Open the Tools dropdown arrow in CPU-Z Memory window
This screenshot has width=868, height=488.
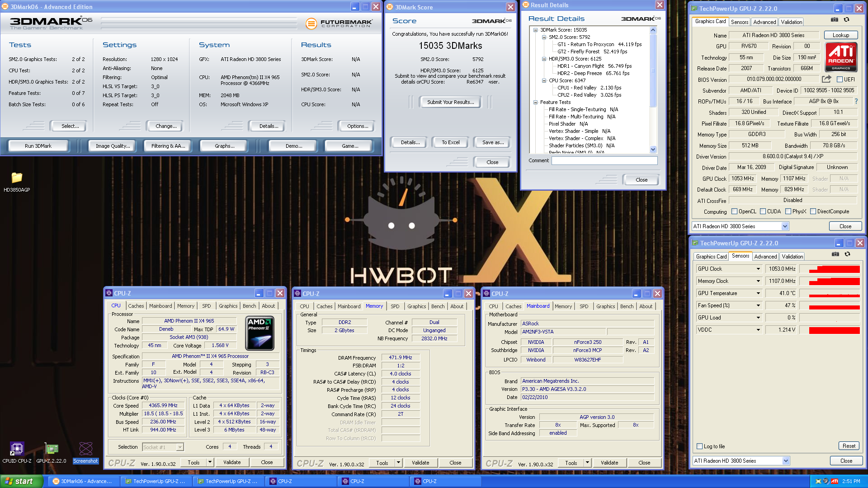click(x=398, y=463)
